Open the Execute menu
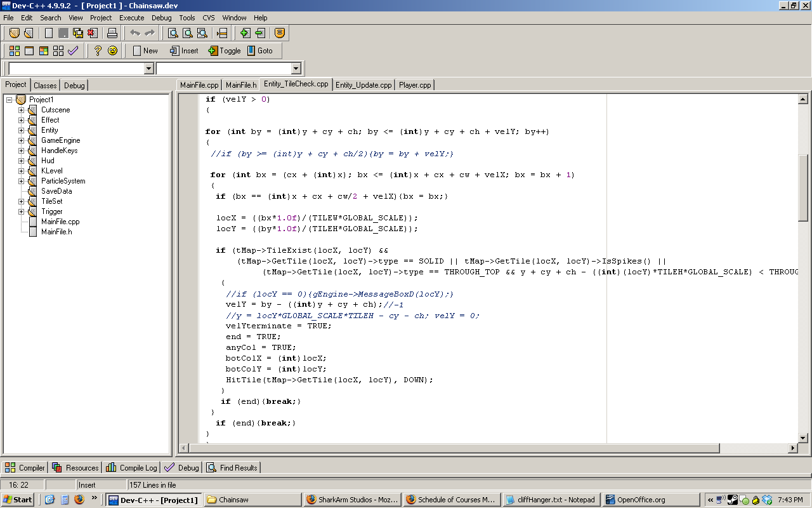This screenshot has height=508, width=812. pyautogui.click(x=132, y=18)
